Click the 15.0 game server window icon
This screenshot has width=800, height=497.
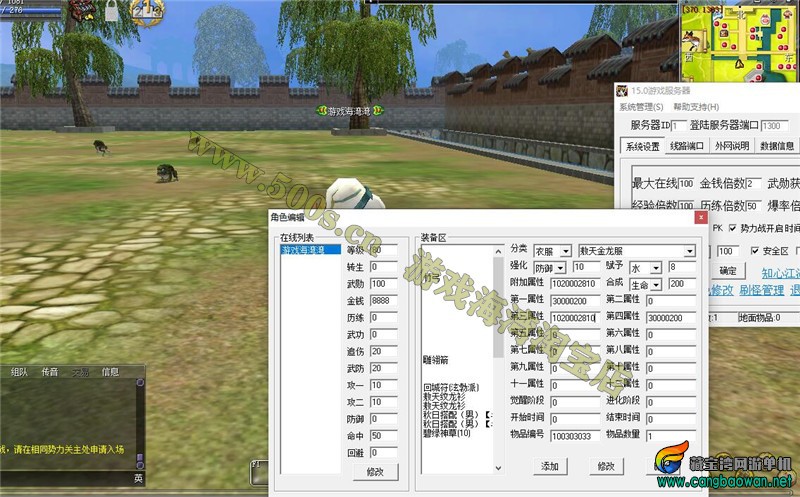click(x=622, y=92)
